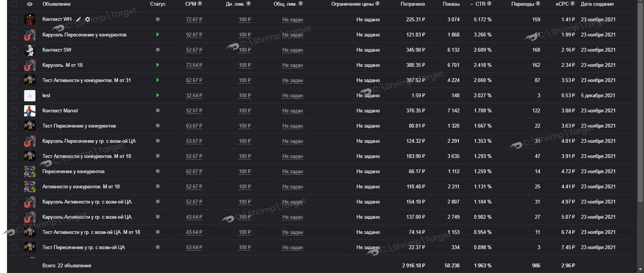Open the Не задан total limit of the test ad
Image resolution: width=644 pixels, height=273 pixels.
(293, 95)
